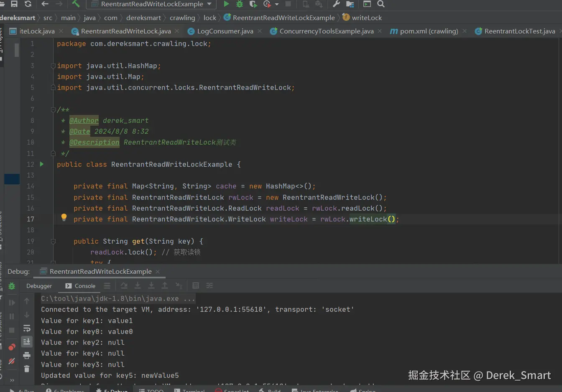Open settings via the wrench icon

[336, 4]
